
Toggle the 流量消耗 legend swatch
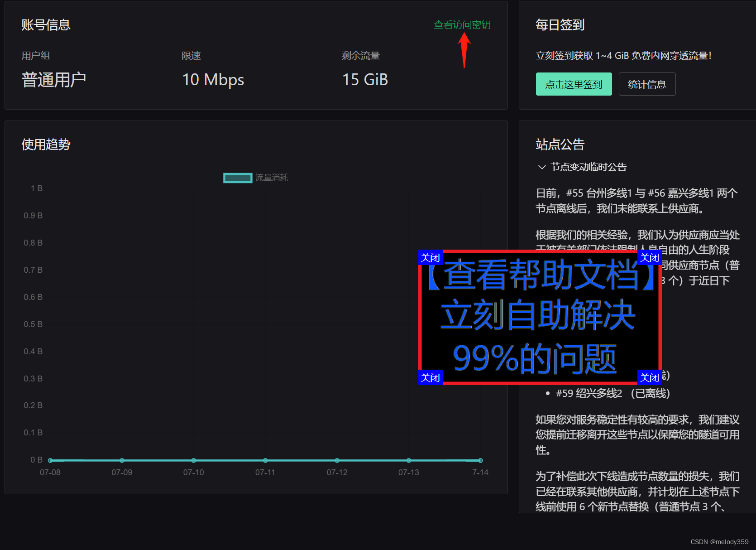pos(238,178)
